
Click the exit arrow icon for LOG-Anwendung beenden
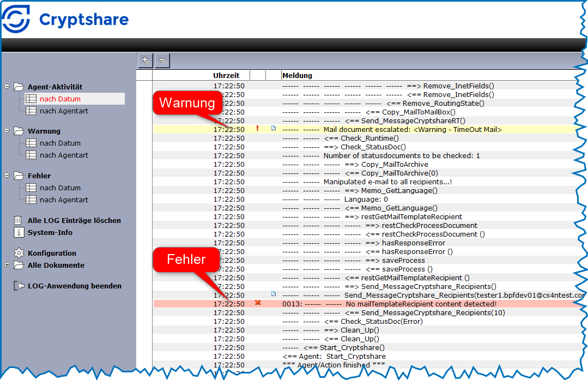coord(19,286)
